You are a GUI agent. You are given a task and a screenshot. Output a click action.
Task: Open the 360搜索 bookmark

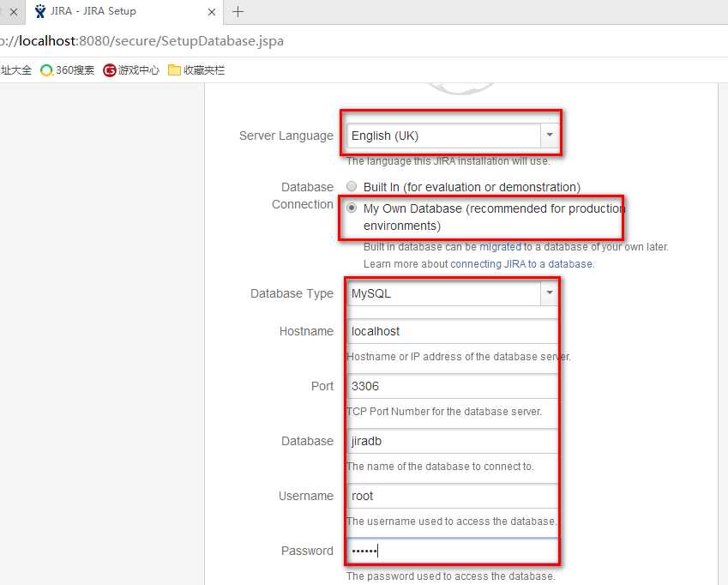coord(68,70)
